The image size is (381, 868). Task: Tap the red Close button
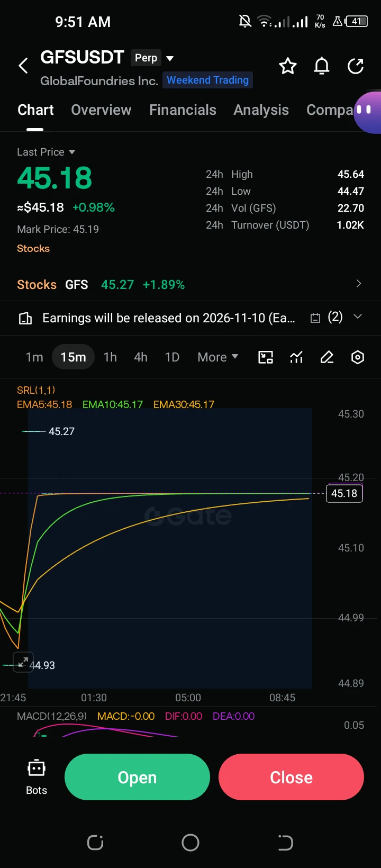coord(291,777)
